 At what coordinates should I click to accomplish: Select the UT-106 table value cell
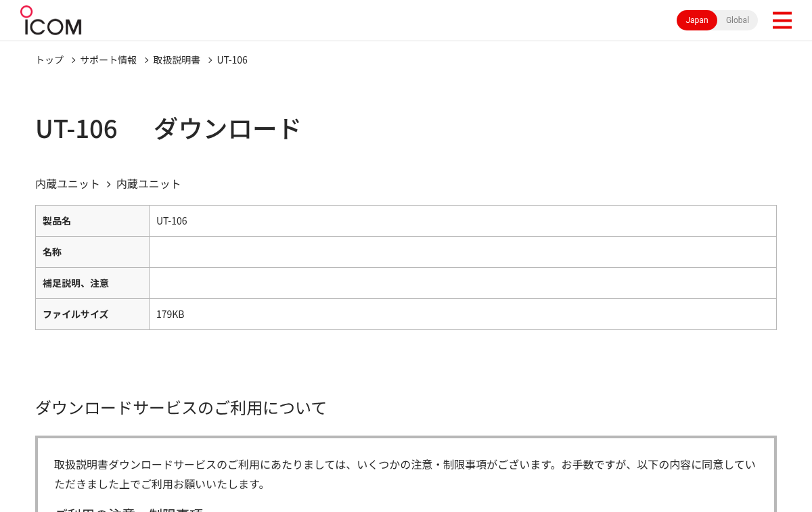(463, 221)
